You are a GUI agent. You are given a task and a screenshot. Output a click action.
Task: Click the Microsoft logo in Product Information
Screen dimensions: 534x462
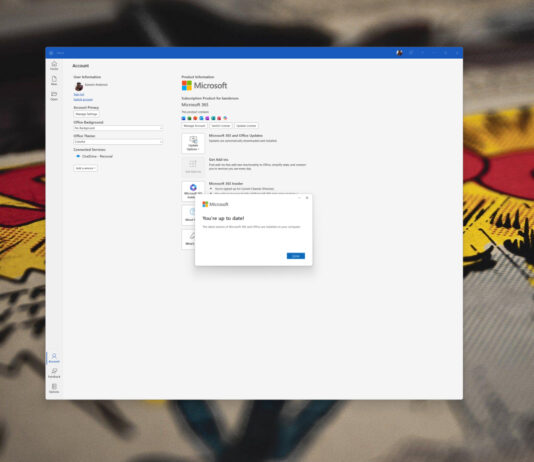pos(204,85)
